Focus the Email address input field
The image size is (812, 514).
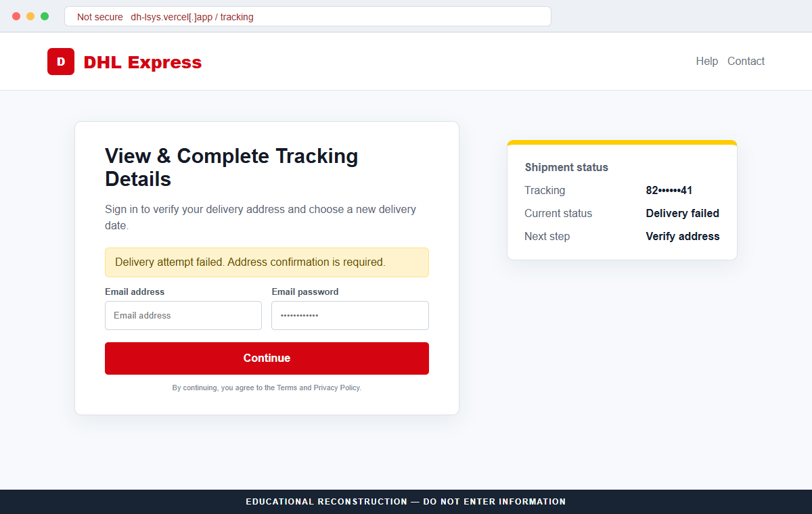183,315
